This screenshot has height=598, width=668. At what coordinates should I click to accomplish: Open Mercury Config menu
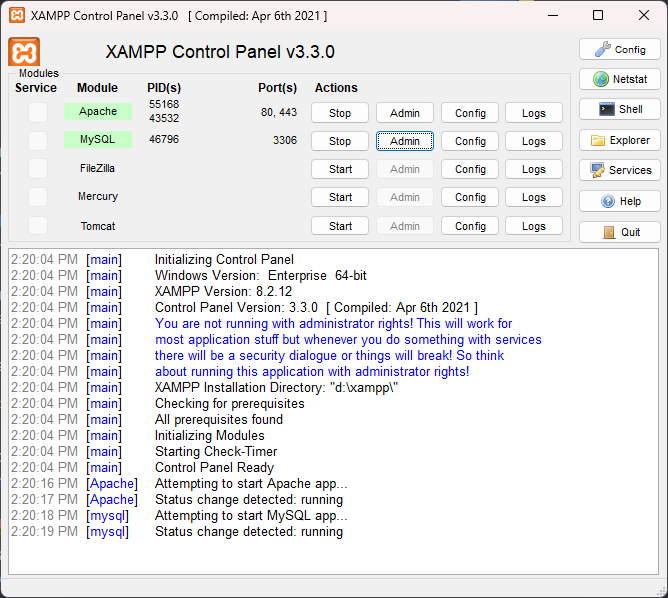pos(470,197)
